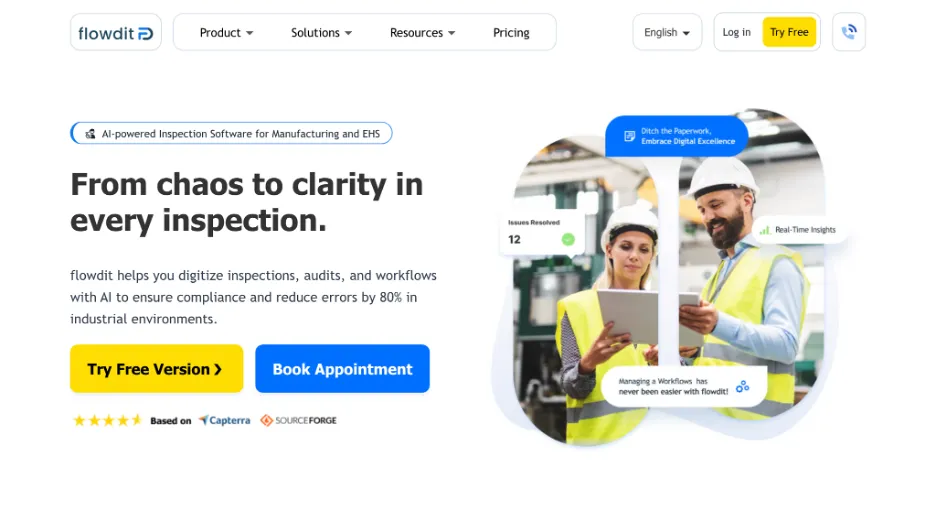Screen dimensions: 936x522
Task: Open the Pricing page
Action: pyautogui.click(x=511, y=33)
